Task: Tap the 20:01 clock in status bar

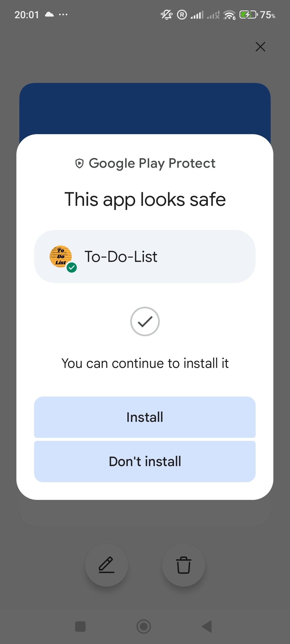Action: tap(27, 15)
